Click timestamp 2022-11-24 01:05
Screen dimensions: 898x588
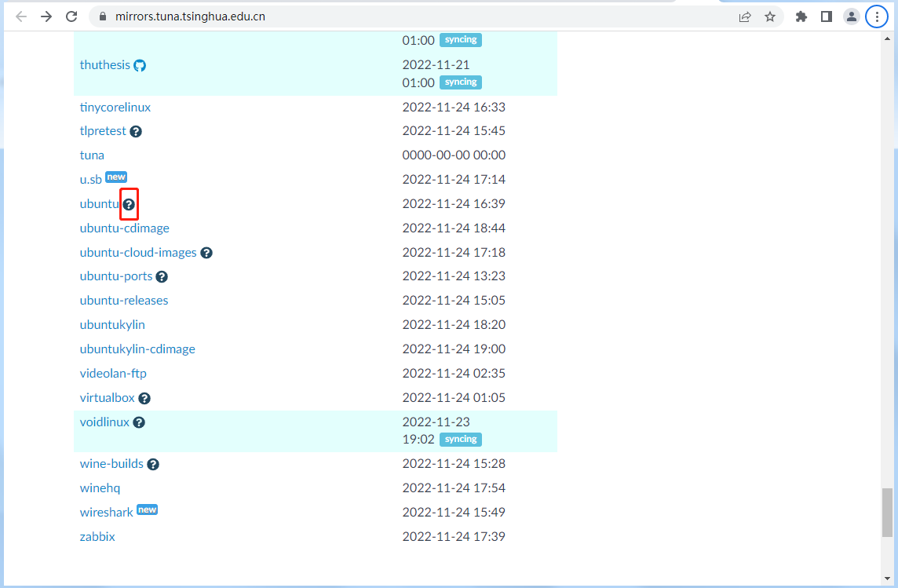(454, 397)
